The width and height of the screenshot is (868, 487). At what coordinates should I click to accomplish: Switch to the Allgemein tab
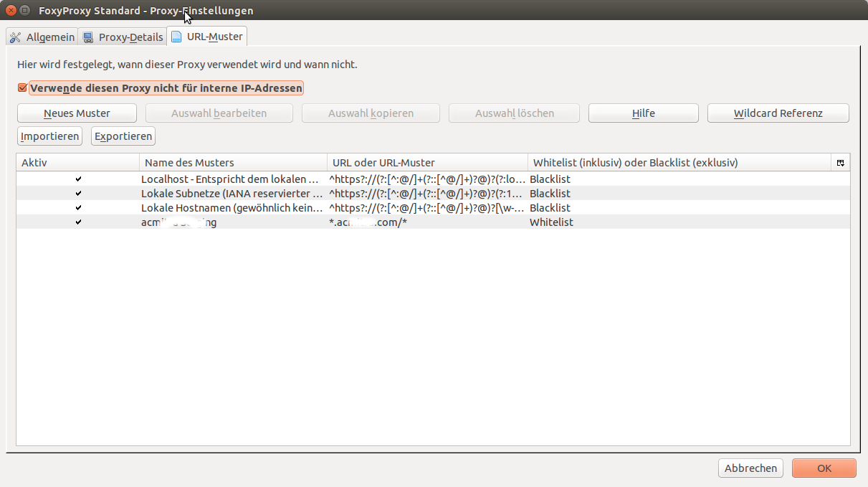(42, 37)
